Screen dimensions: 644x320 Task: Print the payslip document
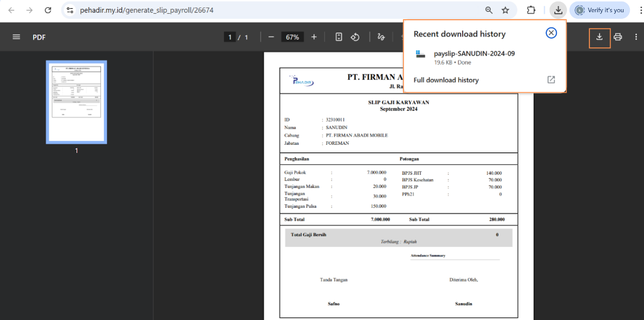coord(618,36)
